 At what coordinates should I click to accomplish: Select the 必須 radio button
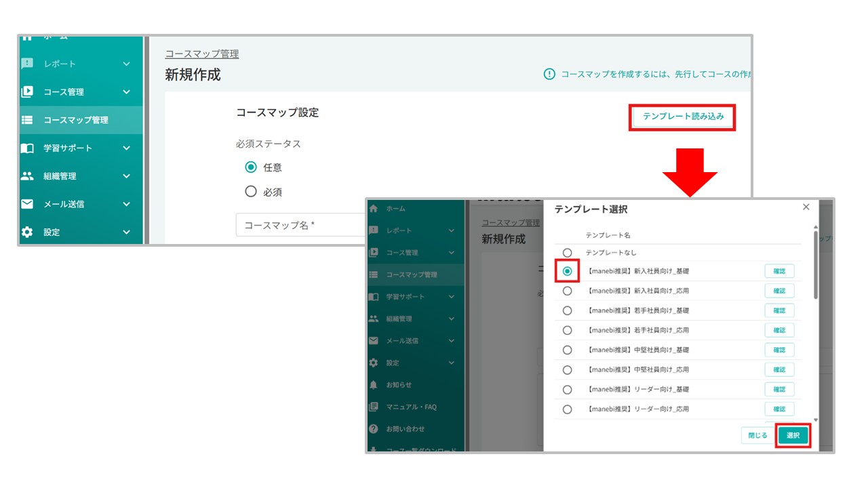[x=251, y=192]
